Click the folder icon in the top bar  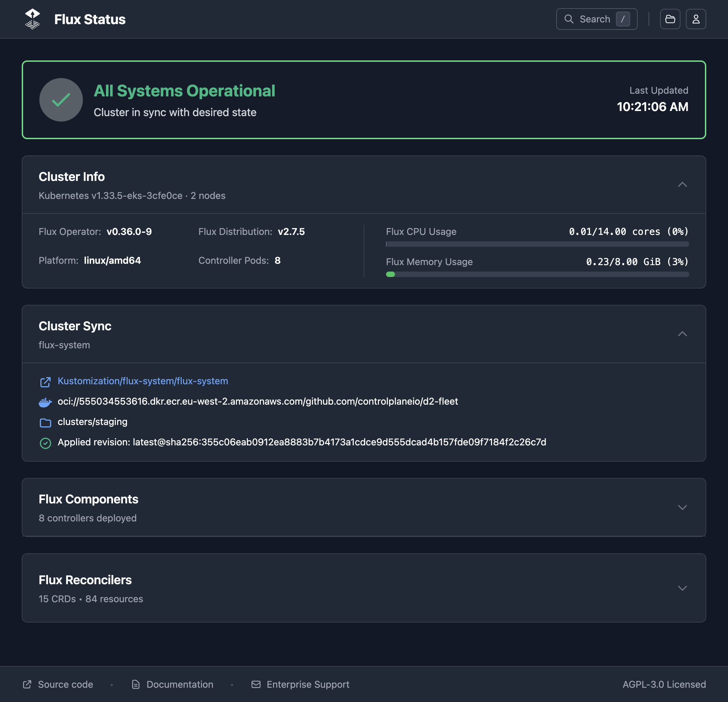(x=670, y=19)
